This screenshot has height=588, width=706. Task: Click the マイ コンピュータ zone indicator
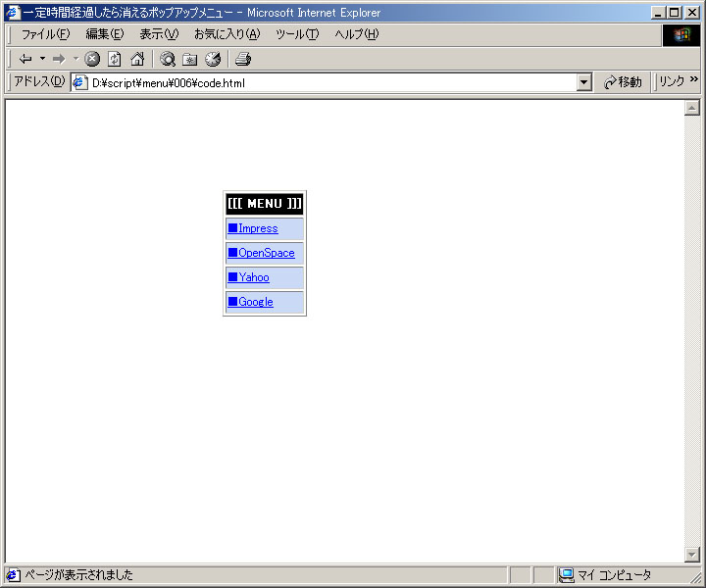click(605, 575)
